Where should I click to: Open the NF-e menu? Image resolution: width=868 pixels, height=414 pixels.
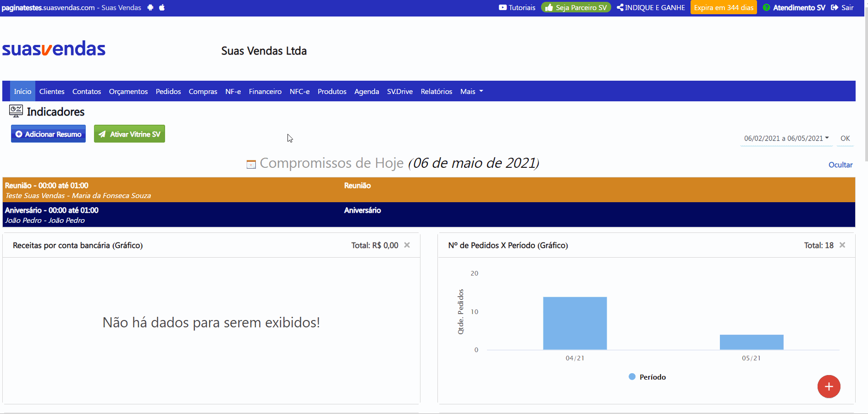[233, 91]
